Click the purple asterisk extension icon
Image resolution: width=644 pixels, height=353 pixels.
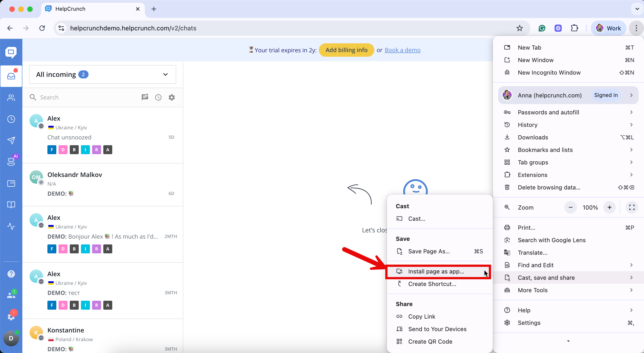[558, 28]
